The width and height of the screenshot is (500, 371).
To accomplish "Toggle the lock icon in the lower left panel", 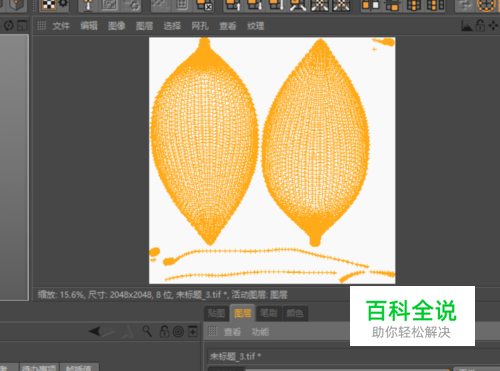I will pos(164,332).
